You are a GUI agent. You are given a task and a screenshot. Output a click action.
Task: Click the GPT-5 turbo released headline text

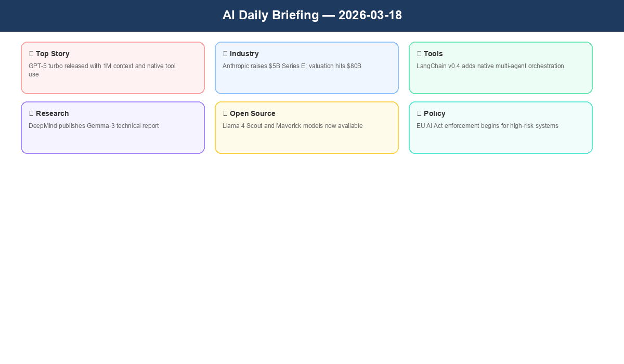coord(102,70)
